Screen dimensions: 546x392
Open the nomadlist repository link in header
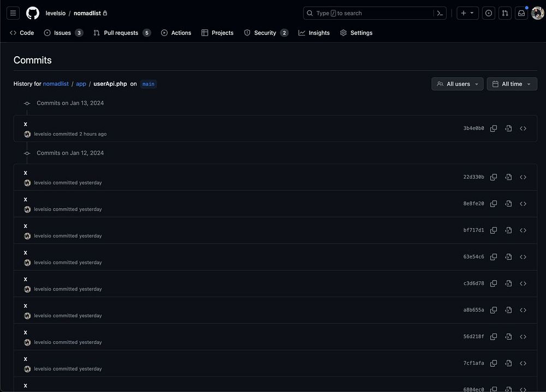click(x=87, y=13)
